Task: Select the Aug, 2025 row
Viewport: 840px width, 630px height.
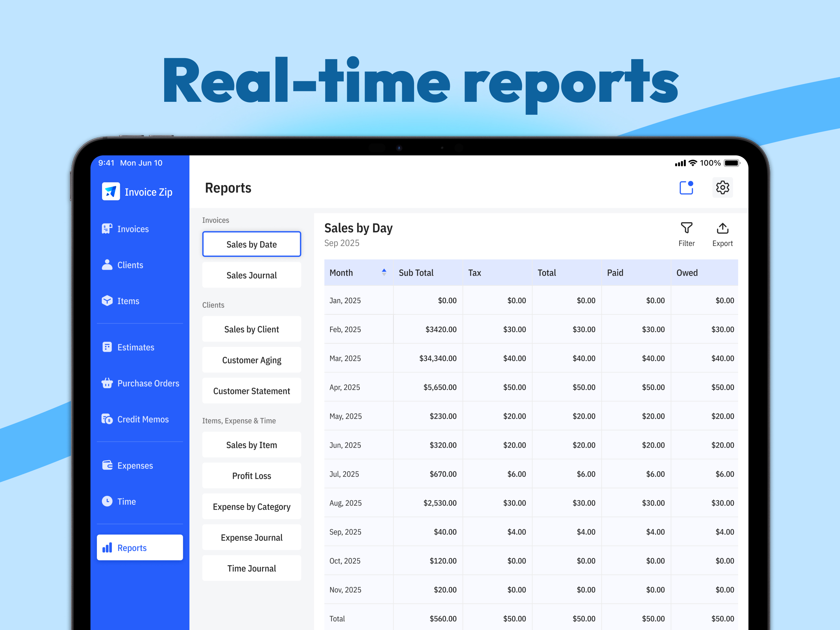Action: pyautogui.click(x=531, y=503)
